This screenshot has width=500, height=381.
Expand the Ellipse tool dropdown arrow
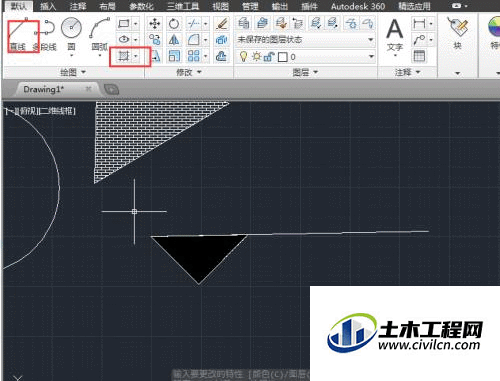tap(136, 40)
